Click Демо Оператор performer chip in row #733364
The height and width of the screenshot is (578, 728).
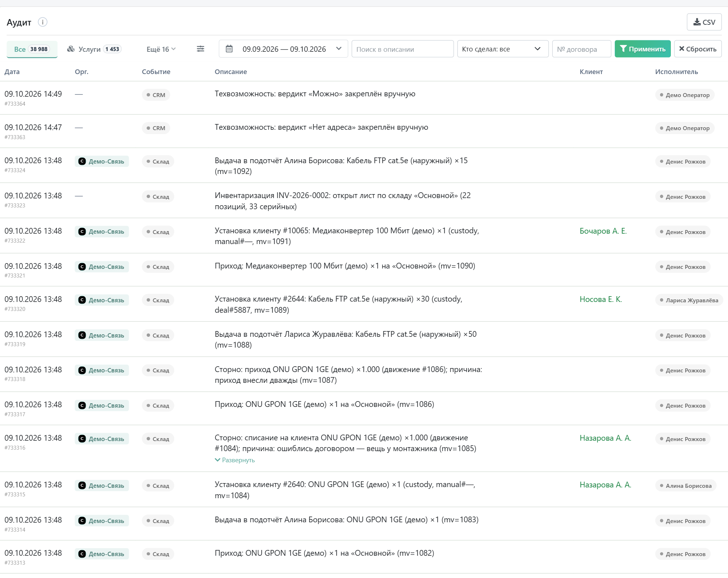point(684,95)
